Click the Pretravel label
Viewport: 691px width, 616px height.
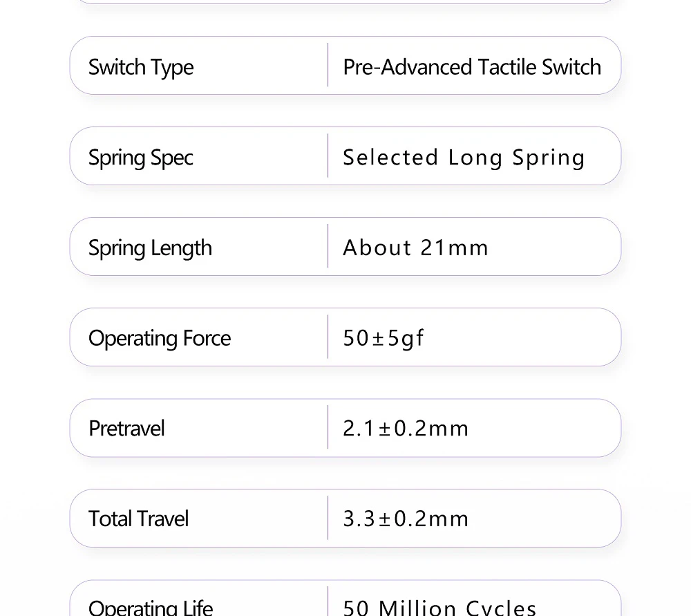127,429
